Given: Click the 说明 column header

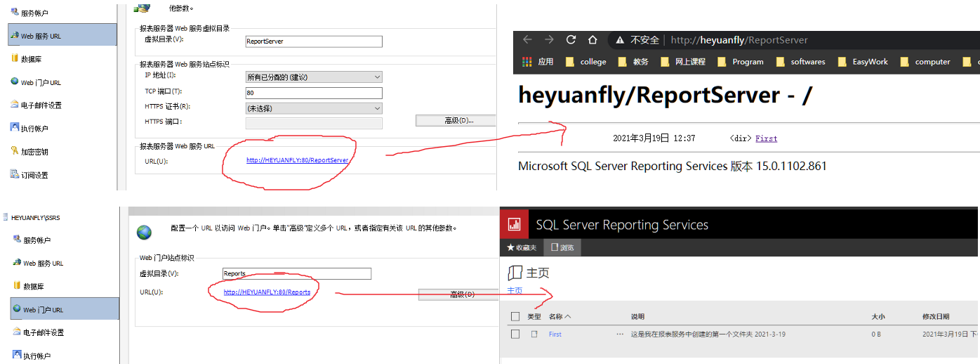Looking at the screenshot, I should [x=637, y=317].
